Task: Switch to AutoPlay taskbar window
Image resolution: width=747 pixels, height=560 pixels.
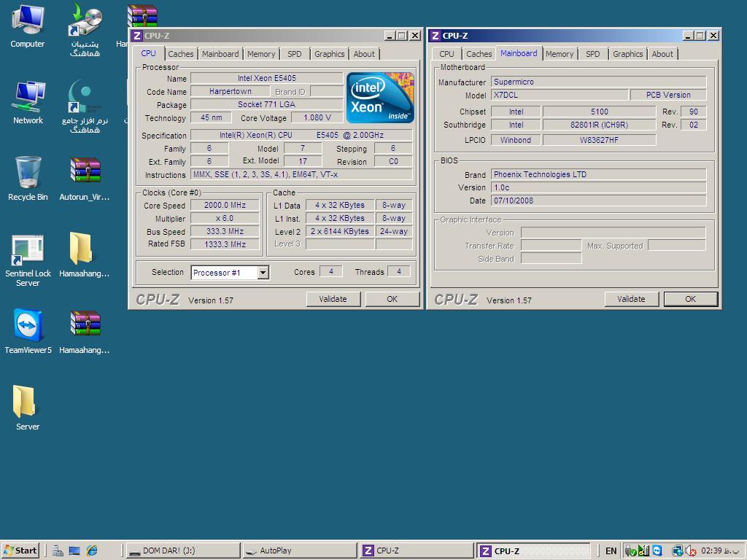Action: (299, 551)
